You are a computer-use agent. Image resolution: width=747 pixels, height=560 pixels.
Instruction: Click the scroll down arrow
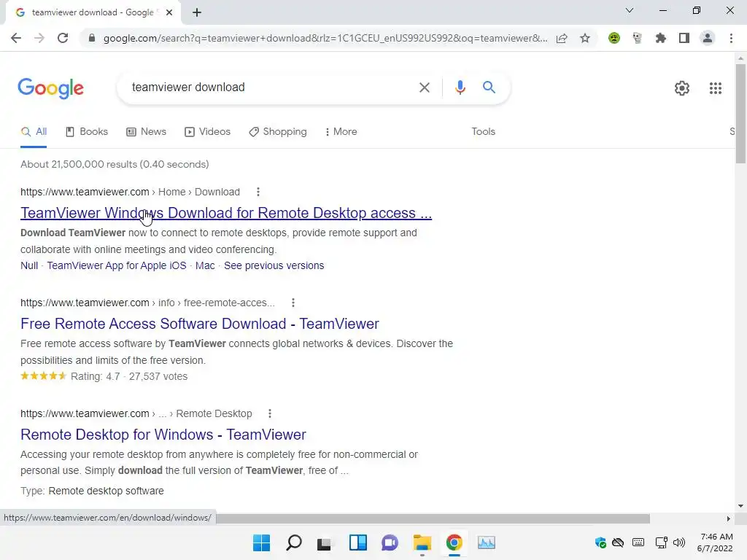(740, 506)
